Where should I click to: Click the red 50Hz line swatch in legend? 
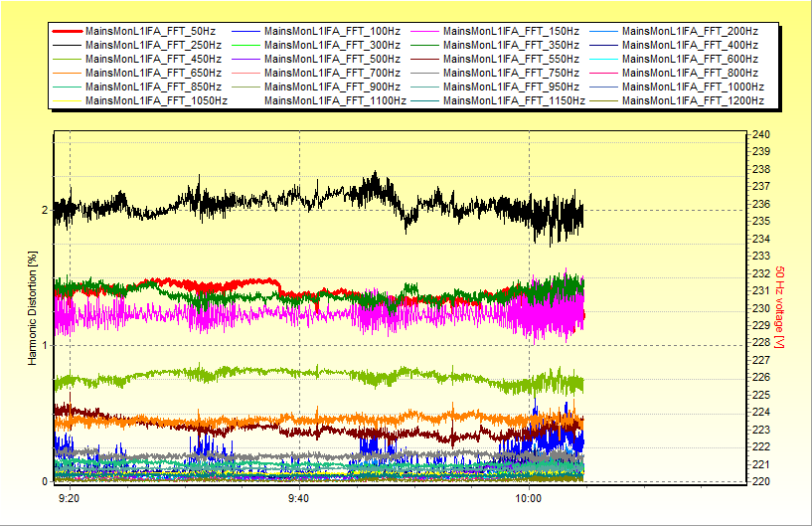point(67,32)
